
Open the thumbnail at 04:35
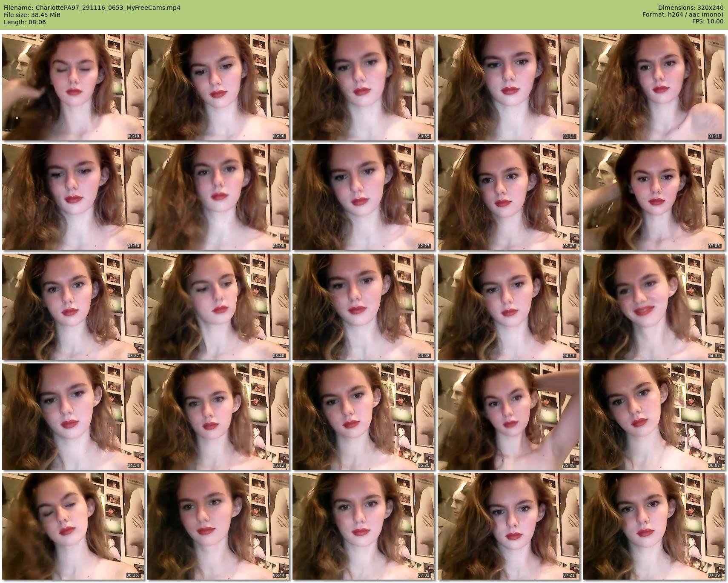pyautogui.click(x=653, y=307)
